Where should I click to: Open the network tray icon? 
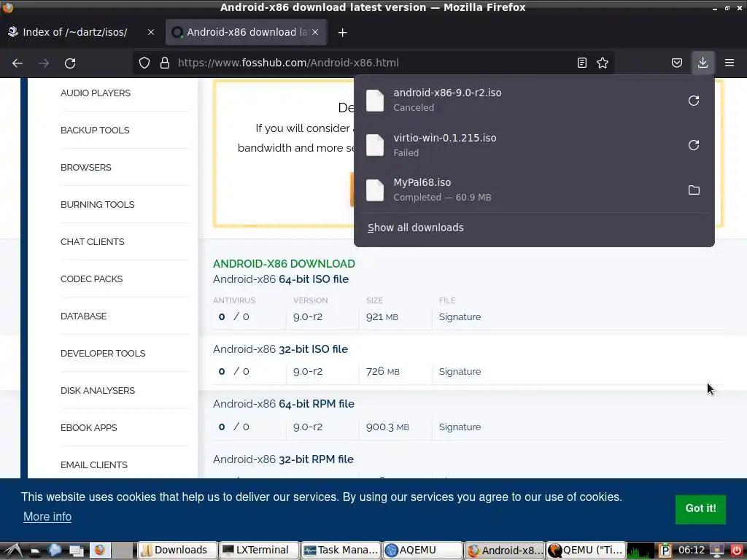[718, 551]
